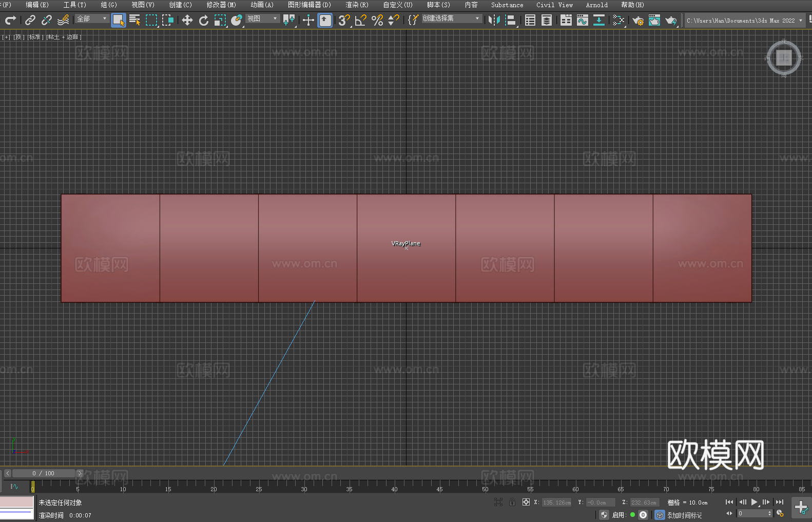Open the 创建选择集 named selection dropdown
Image resolution: width=812 pixels, height=522 pixels.
click(451, 18)
